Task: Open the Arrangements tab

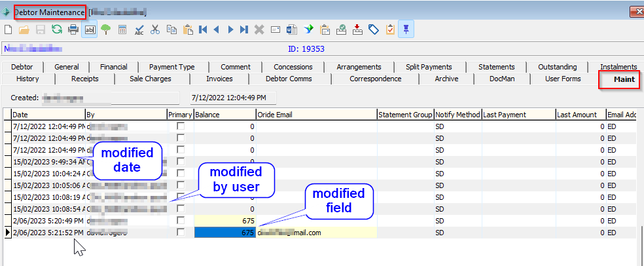Action: point(359,67)
